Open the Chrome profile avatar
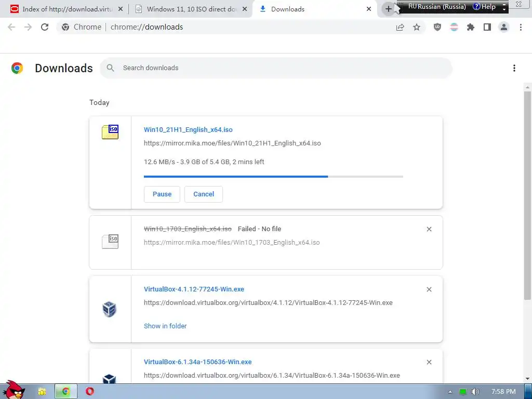 [x=504, y=27]
